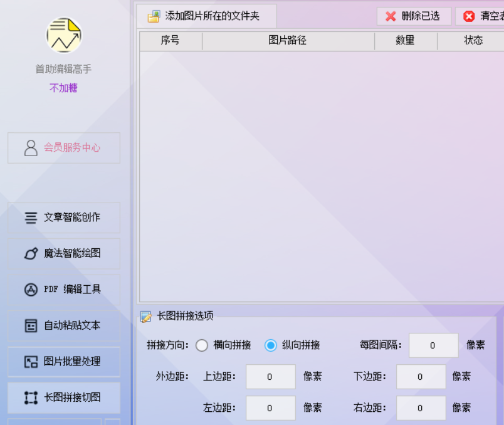Click the 清空表 clear table button
The height and width of the screenshot is (425, 504).
[x=480, y=16]
